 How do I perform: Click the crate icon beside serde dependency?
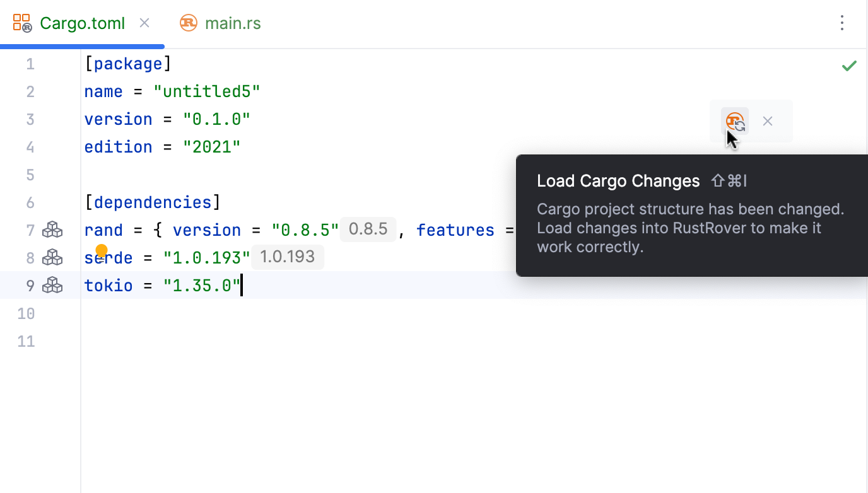[x=53, y=257]
